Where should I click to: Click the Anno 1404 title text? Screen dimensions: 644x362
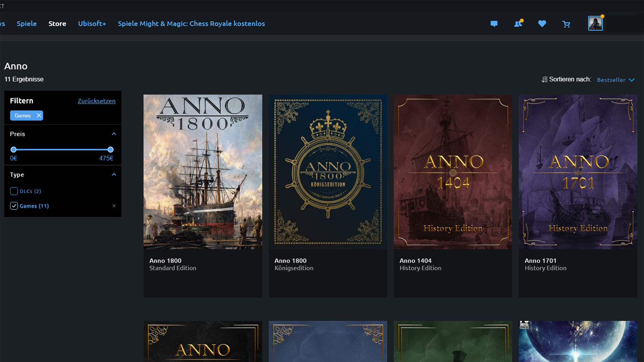pyautogui.click(x=415, y=261)
